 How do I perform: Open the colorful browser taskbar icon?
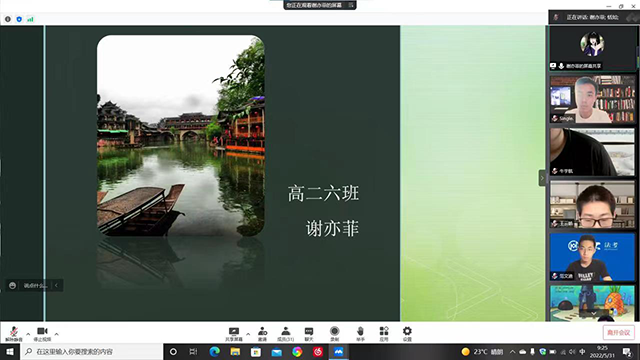297,351
